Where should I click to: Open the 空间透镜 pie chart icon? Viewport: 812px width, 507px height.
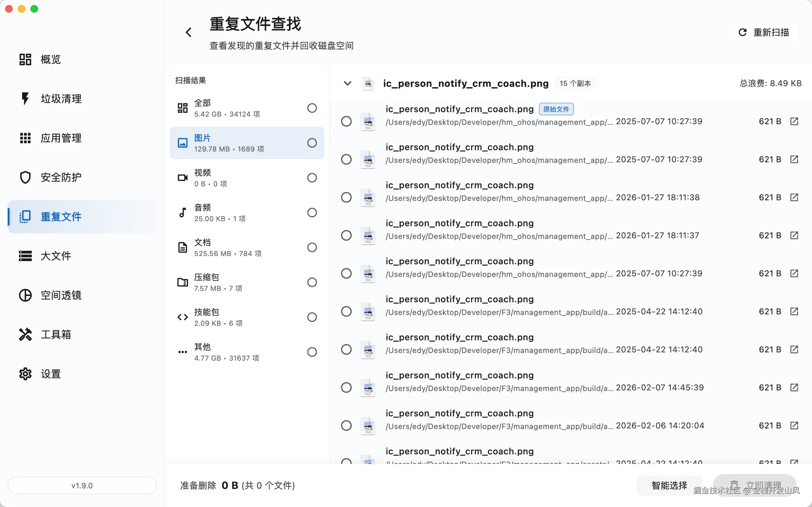click(x=25, y=295)
